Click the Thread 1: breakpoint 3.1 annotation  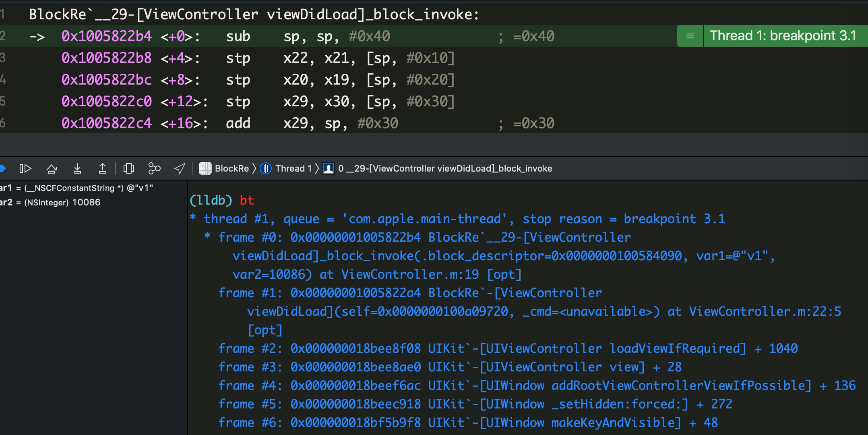pyautogui.click(x=782, y=36)
